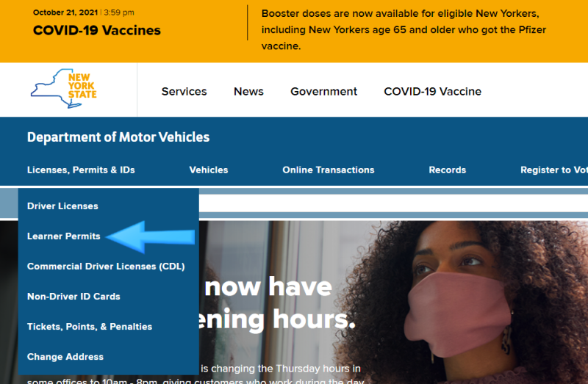
Task: Select Learner Permits menu entry
Action: 64,236
